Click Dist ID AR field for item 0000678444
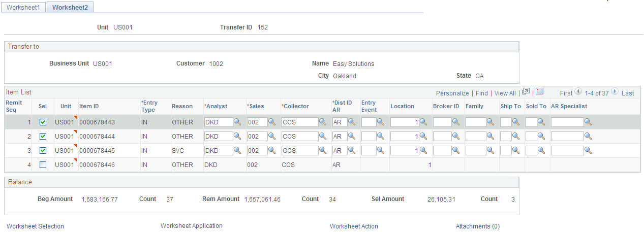 pyautogui.click(x=340, y=137)
